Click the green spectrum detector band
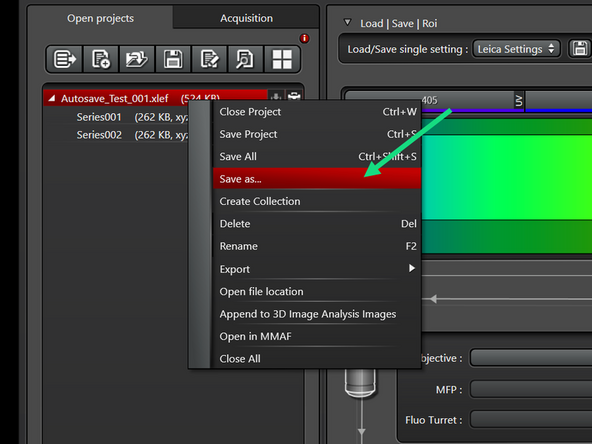 click(506, 177)
